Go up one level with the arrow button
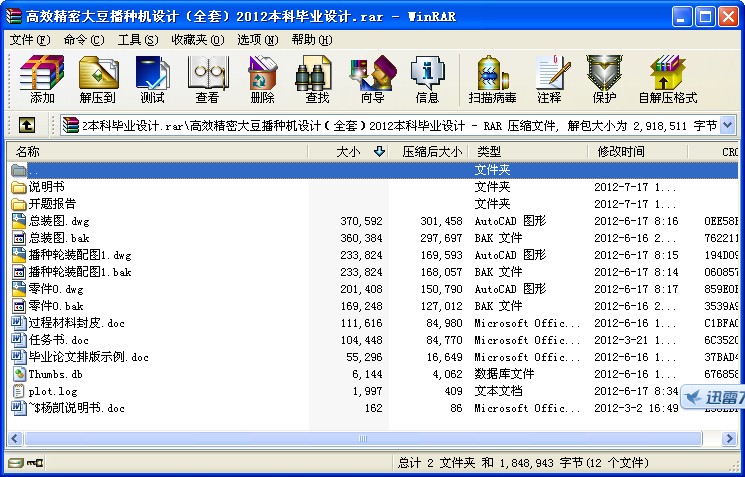This screenshot has height=477, width=745. (27, 125)
